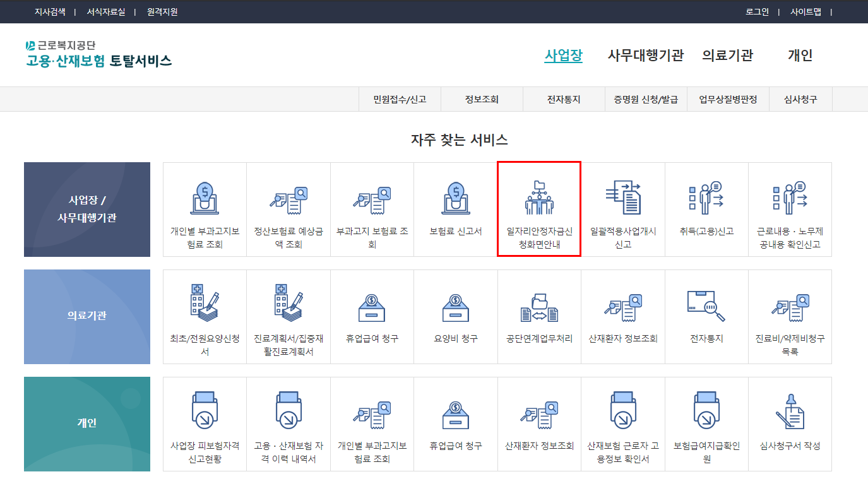Open the 정보조회 menu
The height and width of the screenshot is (491, 868).
(482, 100)
